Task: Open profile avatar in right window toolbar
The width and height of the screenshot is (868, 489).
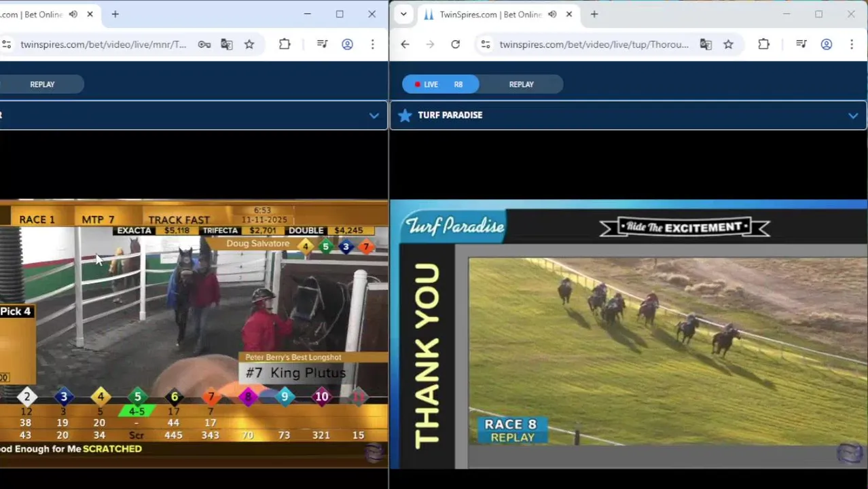Action: (826, 44)
